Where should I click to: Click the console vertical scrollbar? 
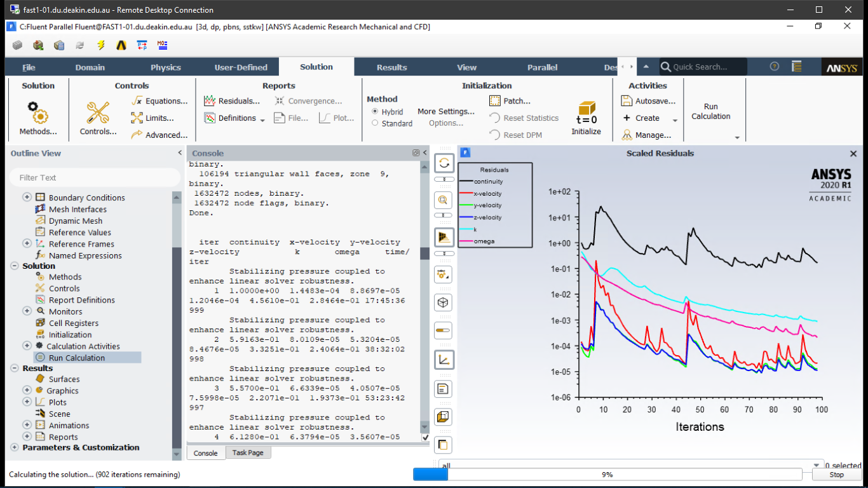tap(425, 297)
